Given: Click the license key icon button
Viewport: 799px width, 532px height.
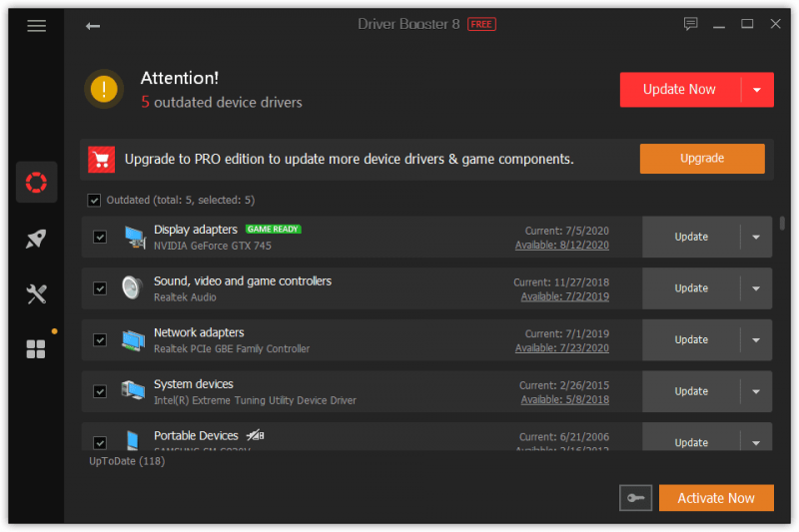Looking at the screenshot, I should click(635, 497).
